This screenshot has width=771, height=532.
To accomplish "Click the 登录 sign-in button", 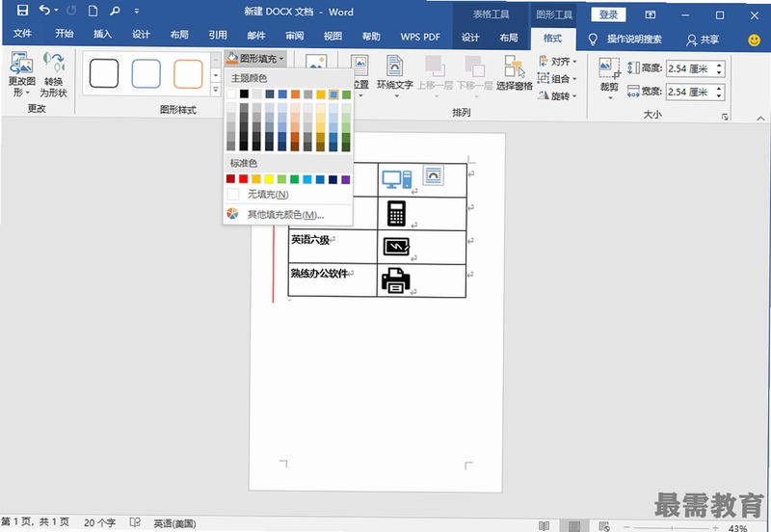I will coord(608,14).
